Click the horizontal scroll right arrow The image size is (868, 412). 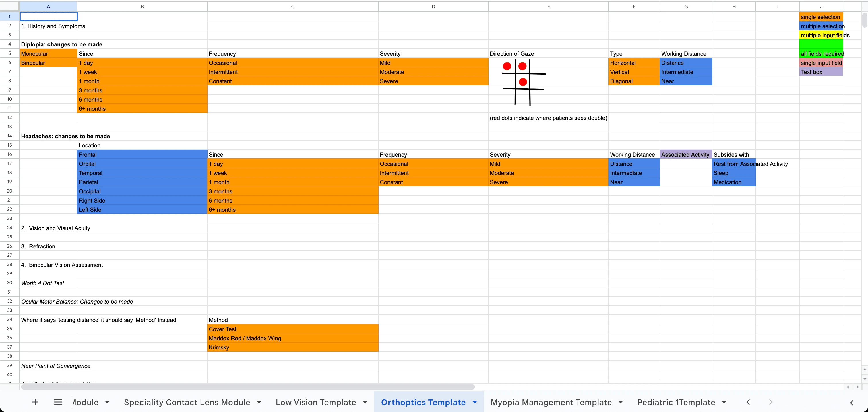pyautogui.click(x=857, y=387)
